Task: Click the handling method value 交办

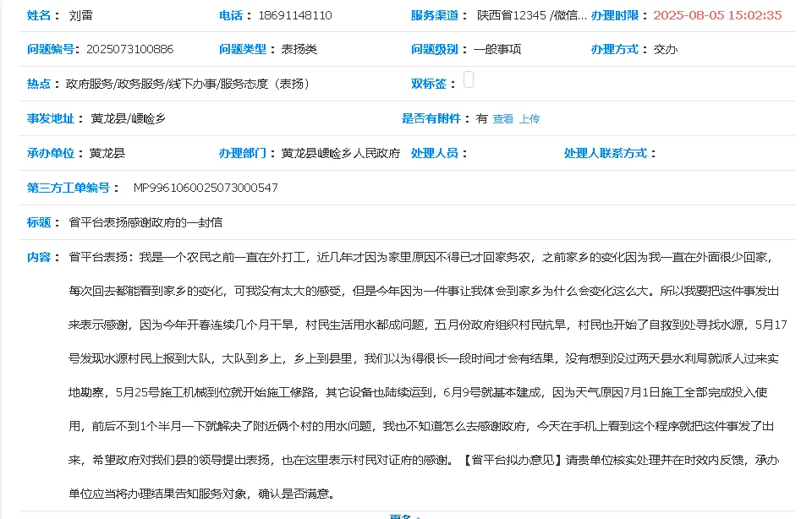Action: [666, 49]
